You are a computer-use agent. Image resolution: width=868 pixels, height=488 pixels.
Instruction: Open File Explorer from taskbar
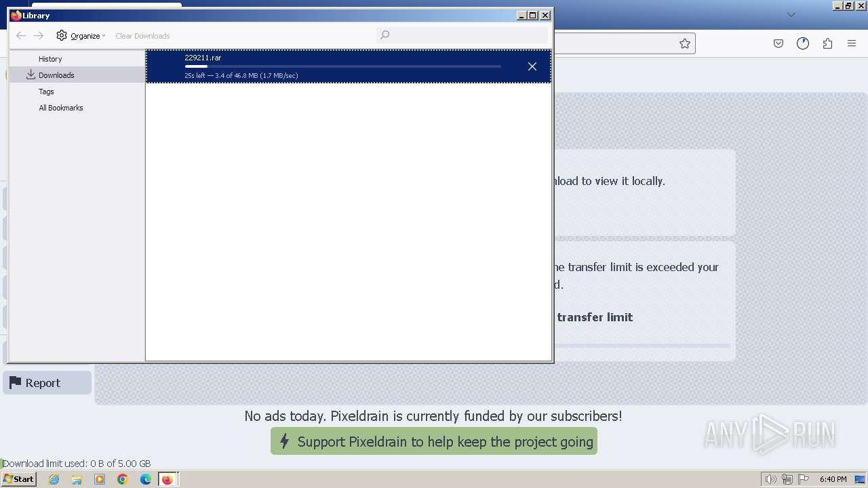tap(77, 479)
